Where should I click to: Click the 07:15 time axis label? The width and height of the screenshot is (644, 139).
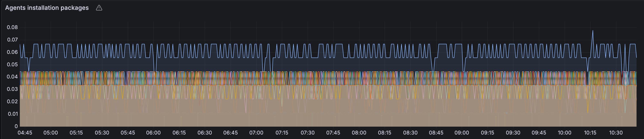tap(282, 133)
